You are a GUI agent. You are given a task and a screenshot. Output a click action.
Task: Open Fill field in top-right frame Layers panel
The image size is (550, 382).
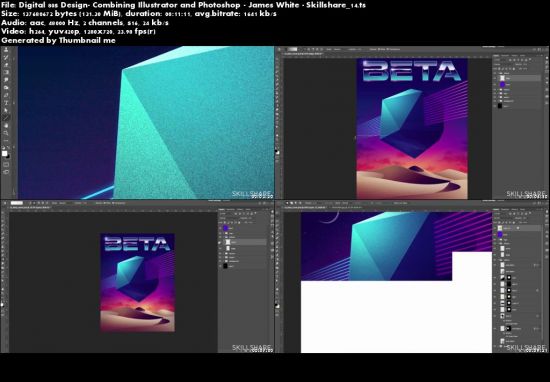point(523,69)
